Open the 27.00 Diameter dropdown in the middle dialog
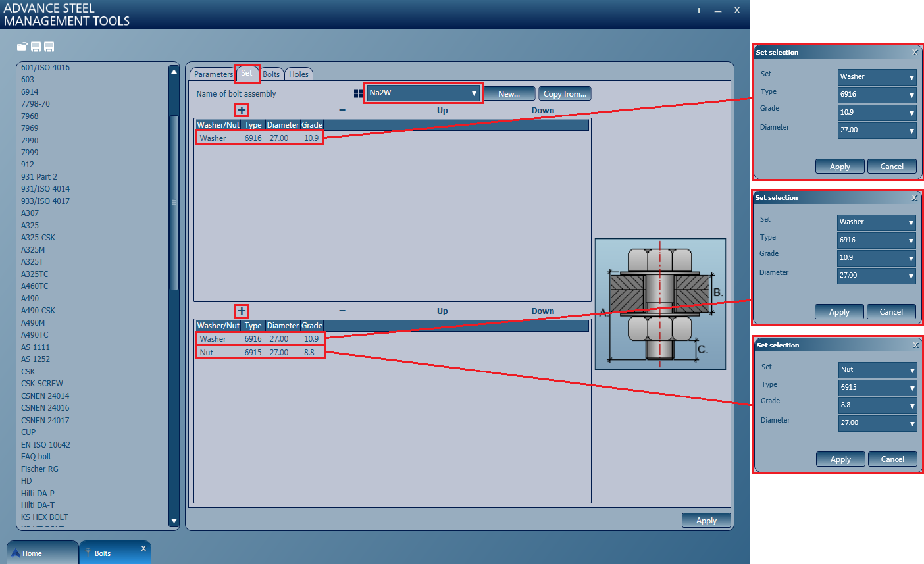The image size is (924, 564). coord(876,276)
